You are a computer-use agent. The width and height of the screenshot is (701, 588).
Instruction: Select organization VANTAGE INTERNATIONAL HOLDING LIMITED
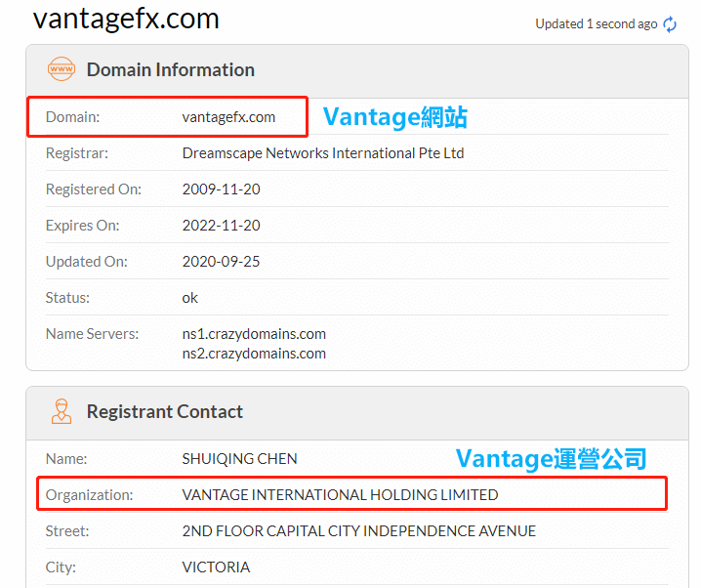(x=340, y=495)
